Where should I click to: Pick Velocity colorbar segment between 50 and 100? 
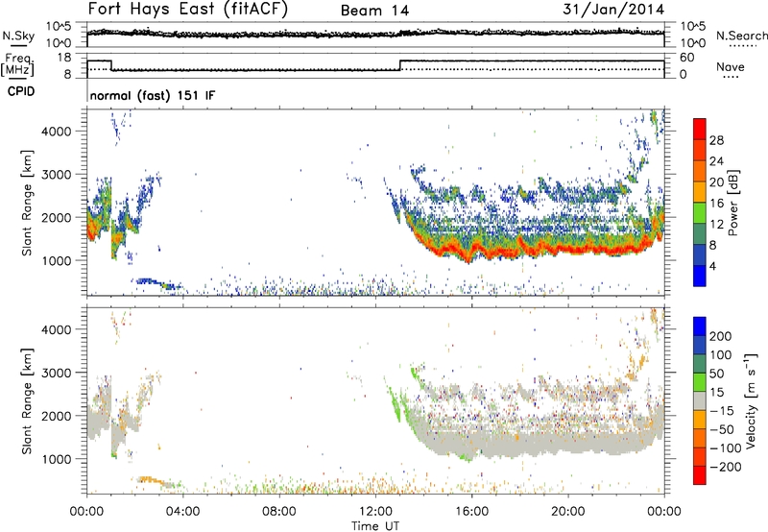700,364
